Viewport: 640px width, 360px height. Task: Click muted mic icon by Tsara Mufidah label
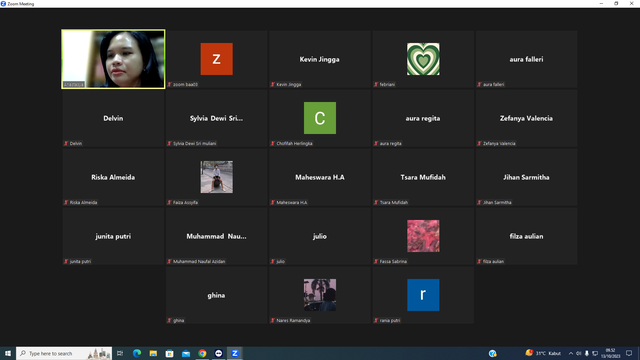tap(376, 202)
